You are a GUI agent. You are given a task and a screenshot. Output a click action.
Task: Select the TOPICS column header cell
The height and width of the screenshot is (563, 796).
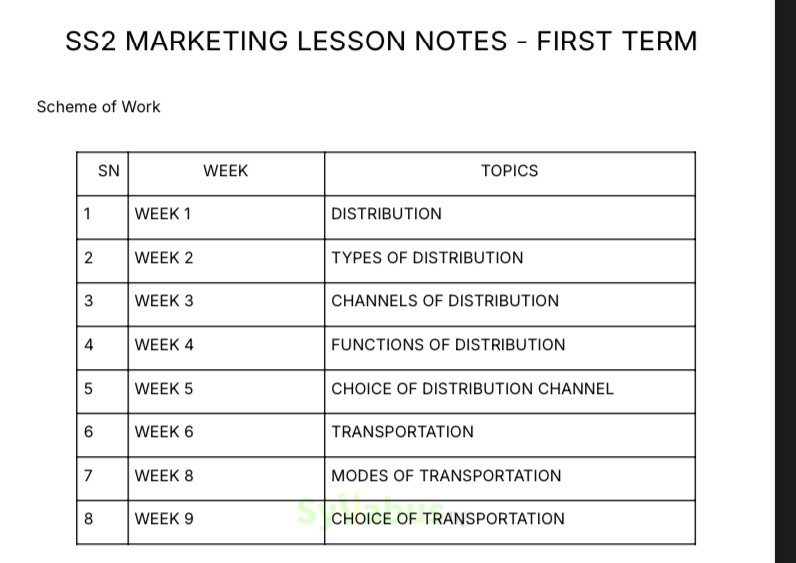coord(509,171)
